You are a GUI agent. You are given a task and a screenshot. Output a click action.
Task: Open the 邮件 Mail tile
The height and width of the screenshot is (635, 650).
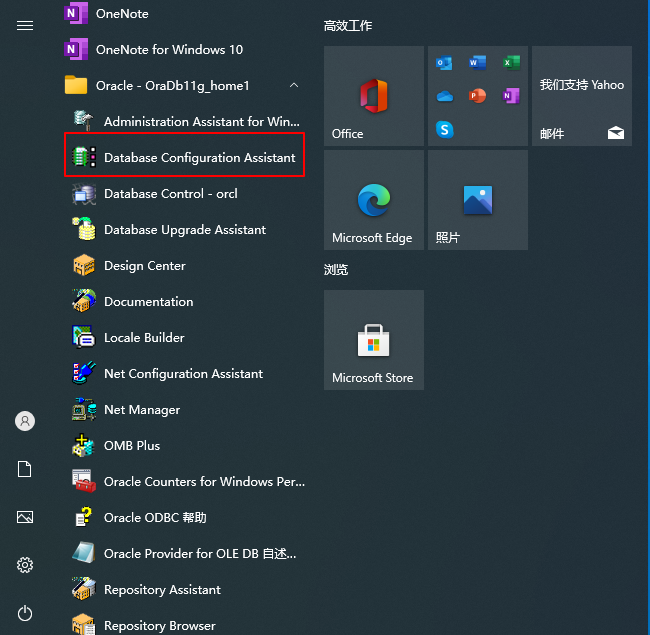coord(582,96)
